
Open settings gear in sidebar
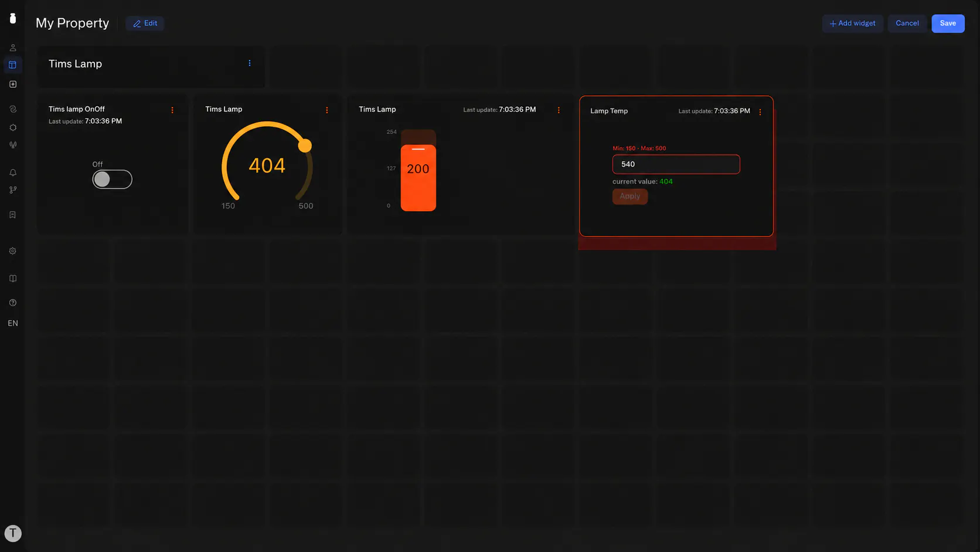click(13, 251)
